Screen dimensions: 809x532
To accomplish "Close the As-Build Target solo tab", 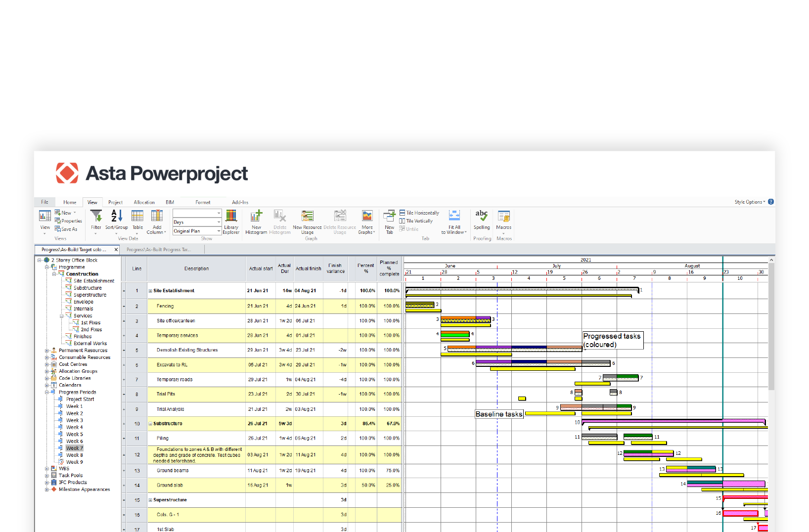I will pos(116,250).
